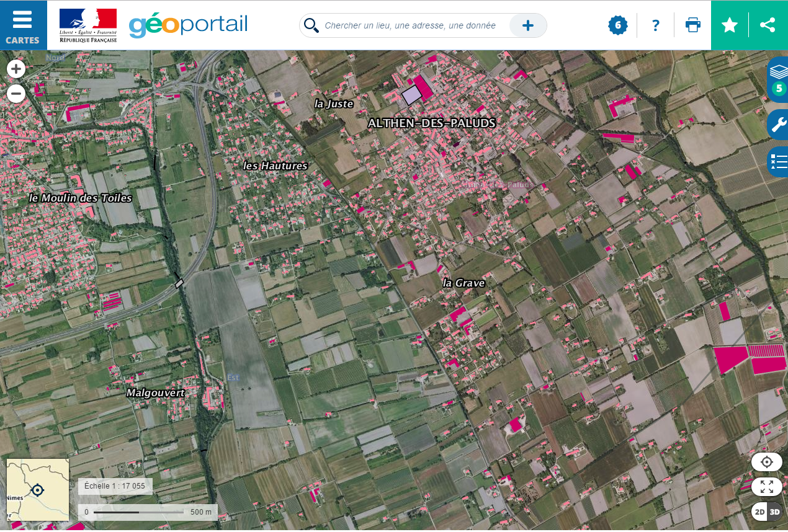
Task: Open favorites star icon
Action: coord(730,25)
